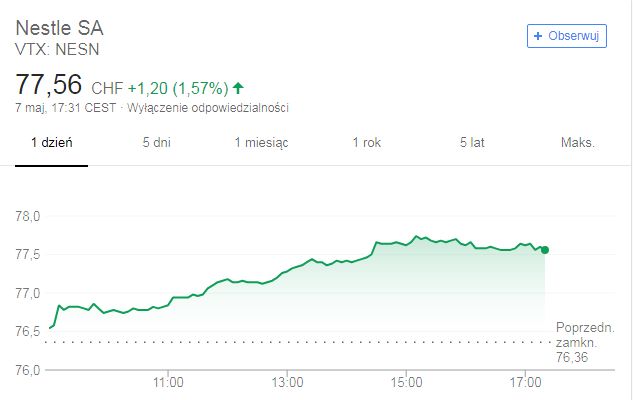633x400 pixels.
Task: Click the +1,20 (1,57%) change value
Action: coord(176,87)
